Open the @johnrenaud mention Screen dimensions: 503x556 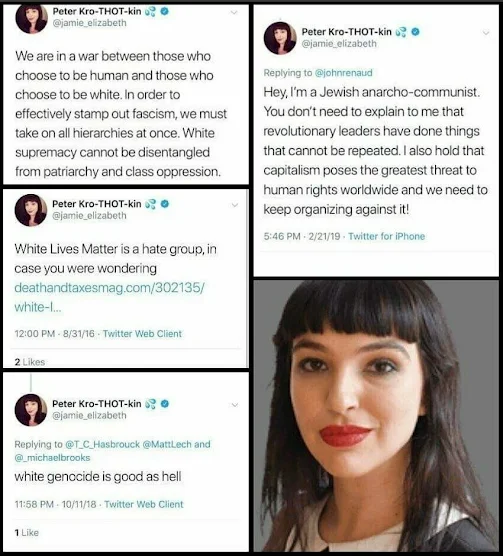[x=343, y=73]
